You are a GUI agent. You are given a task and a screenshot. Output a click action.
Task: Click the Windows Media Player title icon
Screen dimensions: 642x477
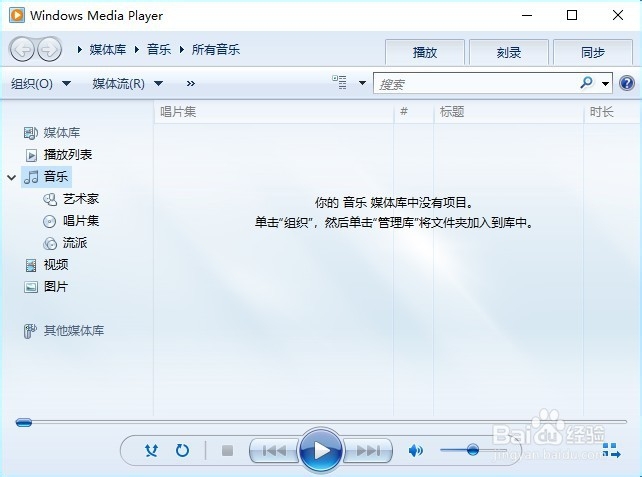tap(17, 16)
